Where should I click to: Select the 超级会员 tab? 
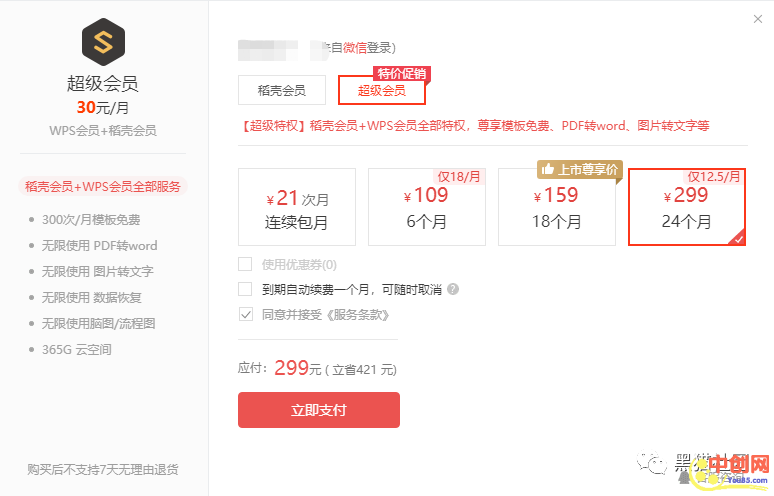(382, 91)
